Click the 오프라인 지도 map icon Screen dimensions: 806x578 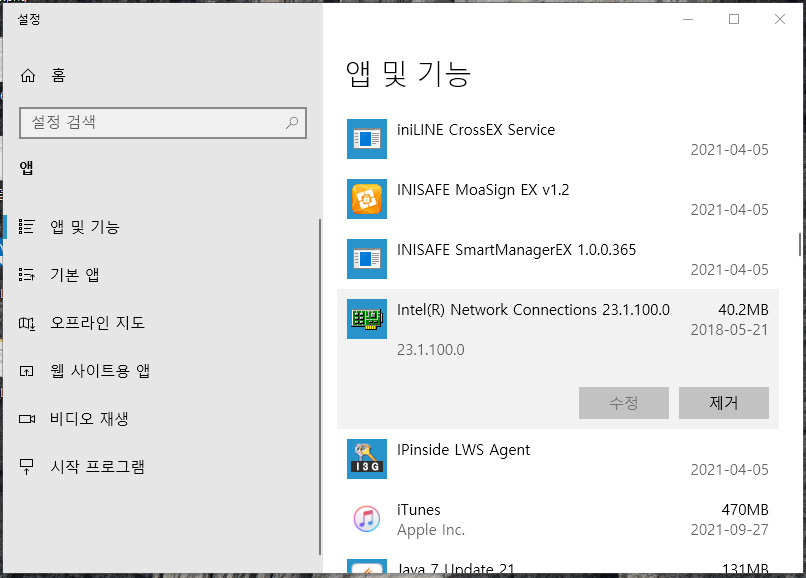click(27, 323)
